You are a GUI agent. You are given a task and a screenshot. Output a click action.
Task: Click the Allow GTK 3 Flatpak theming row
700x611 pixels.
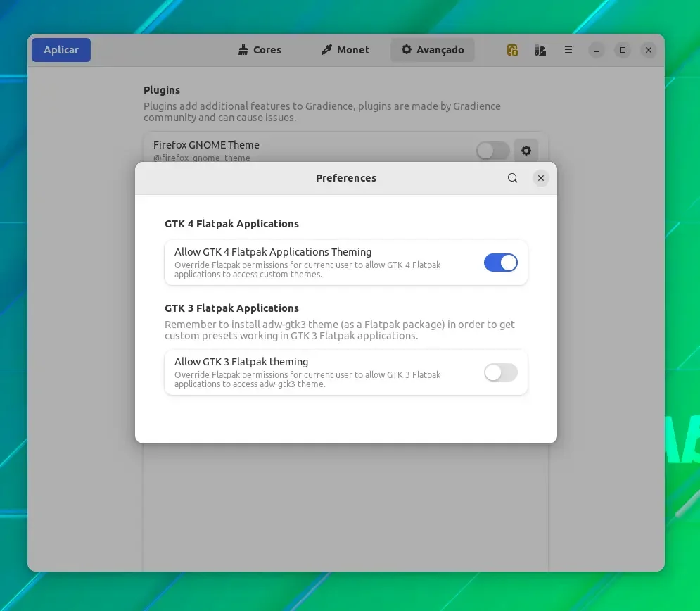tap(346, 372)
